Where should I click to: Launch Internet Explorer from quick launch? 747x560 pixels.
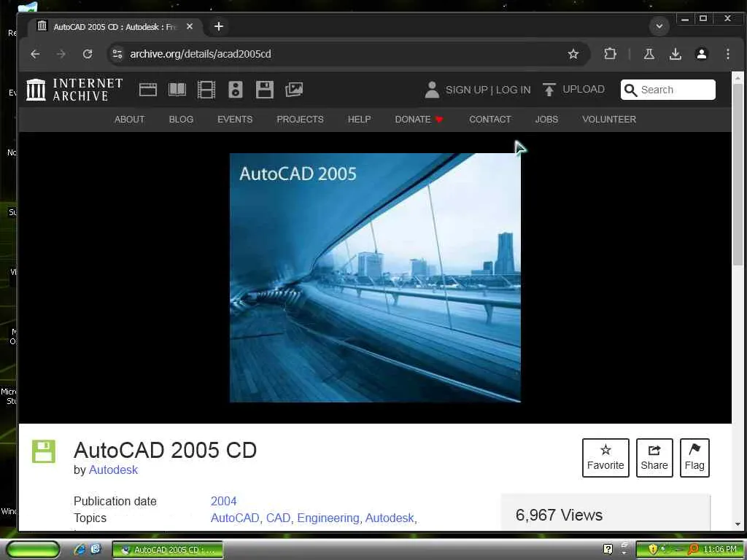80,550
